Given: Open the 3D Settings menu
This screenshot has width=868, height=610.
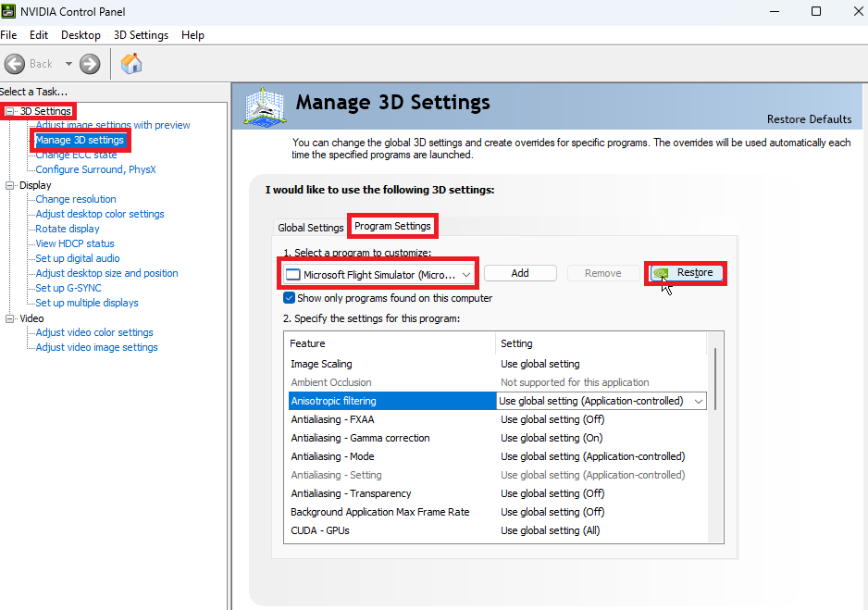Looking at the screenshot, I should tap(142, 35).
